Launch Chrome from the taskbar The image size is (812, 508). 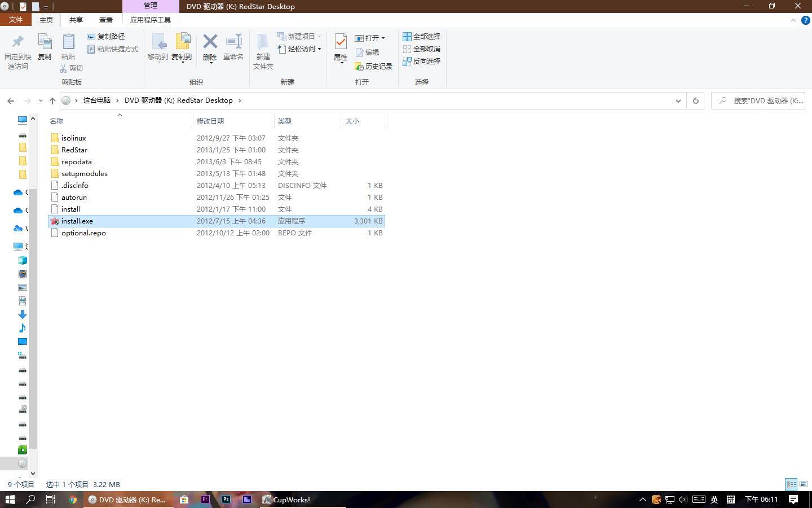point(72,500)
